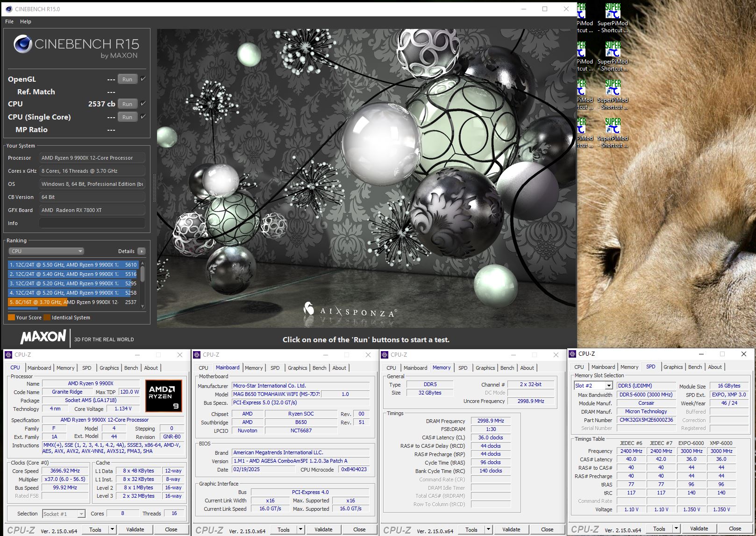Select ranking entry 1 at 5.50 GHz
Screen dimensions: 756x536
coord(73,265)
